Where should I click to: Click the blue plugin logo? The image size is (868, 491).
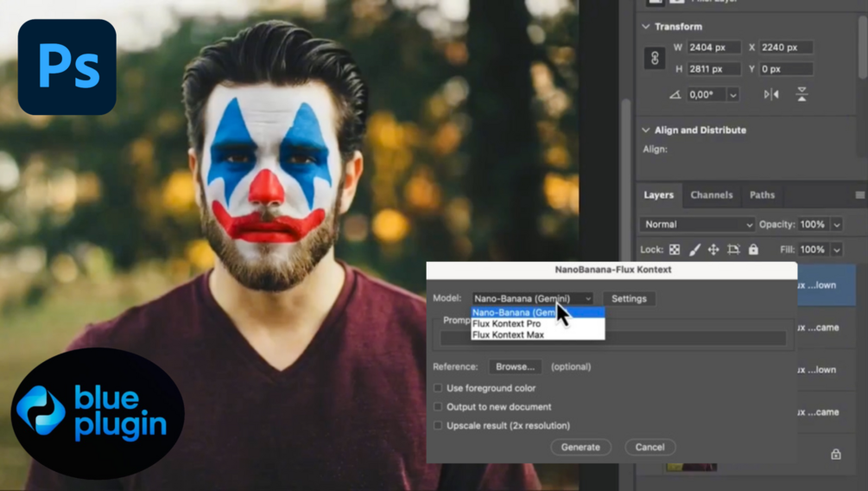click(x=98, y=413)
